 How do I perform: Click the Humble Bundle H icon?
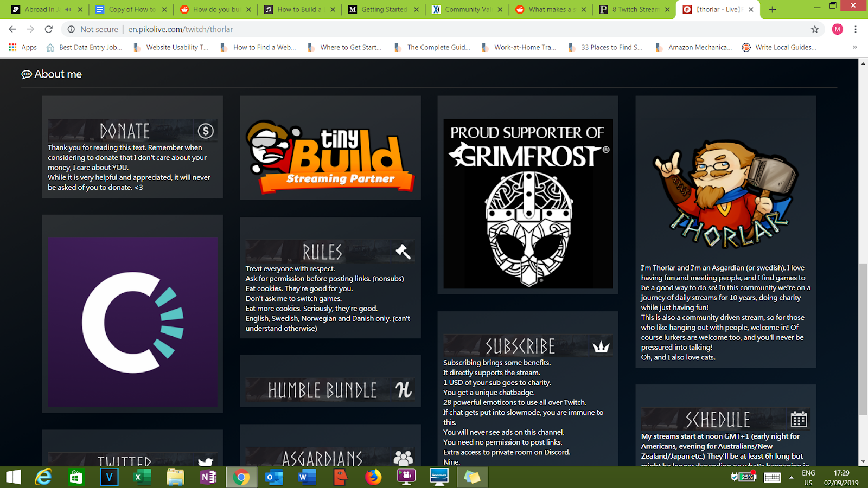tap(404, 390)
